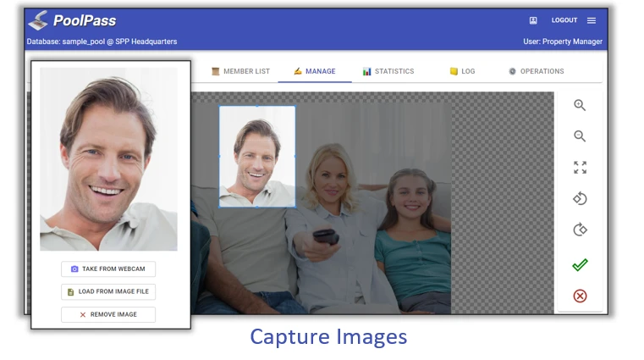Click the zoom in magnifier icon
The height and width of the screenshot is (360, 644).
coord(580,106)
